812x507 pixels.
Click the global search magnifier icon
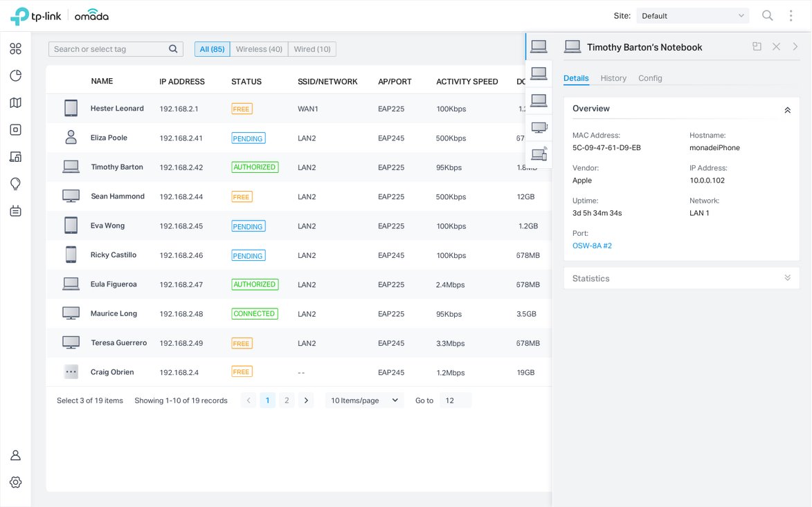pyautogui.click(x=767, y=15)
